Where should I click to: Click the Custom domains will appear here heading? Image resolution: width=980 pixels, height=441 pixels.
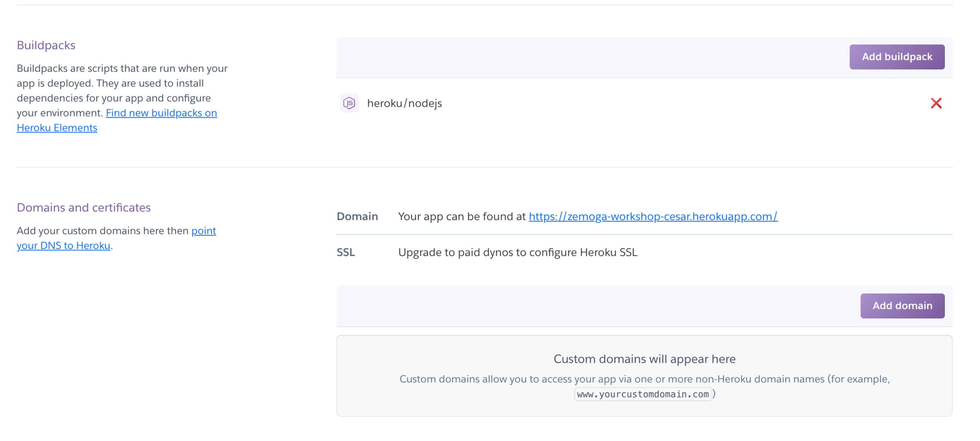(644, 359)
